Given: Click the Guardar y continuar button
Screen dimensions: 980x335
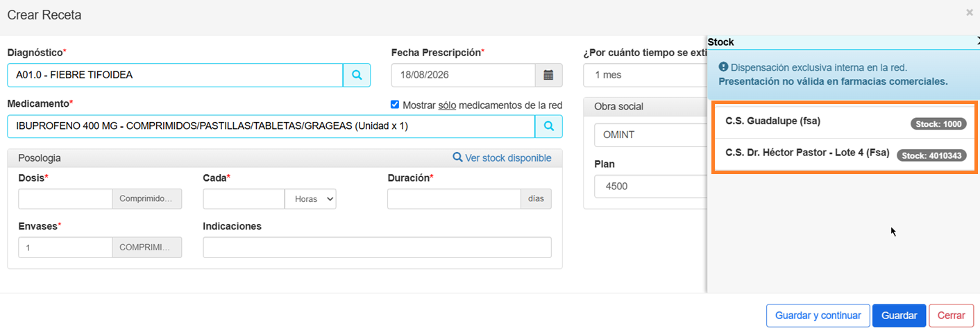Looking at the screenshot, I should pos(818,316).
